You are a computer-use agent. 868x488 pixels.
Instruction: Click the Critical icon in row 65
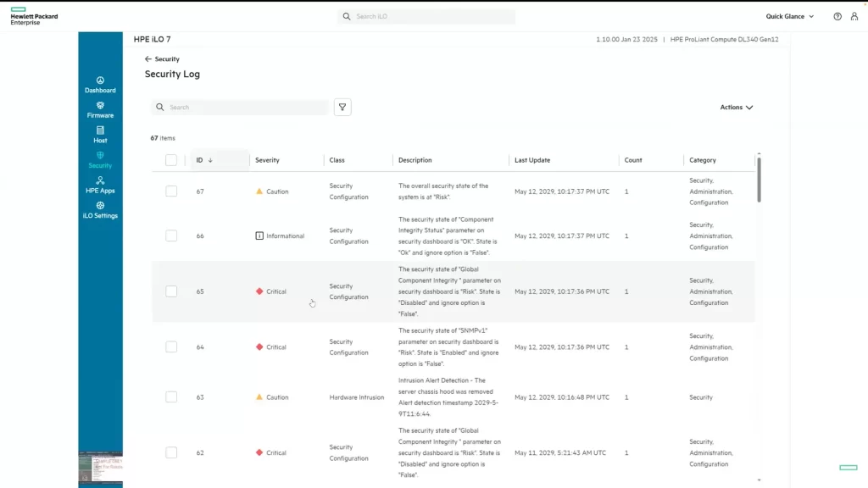pos(259,291)
